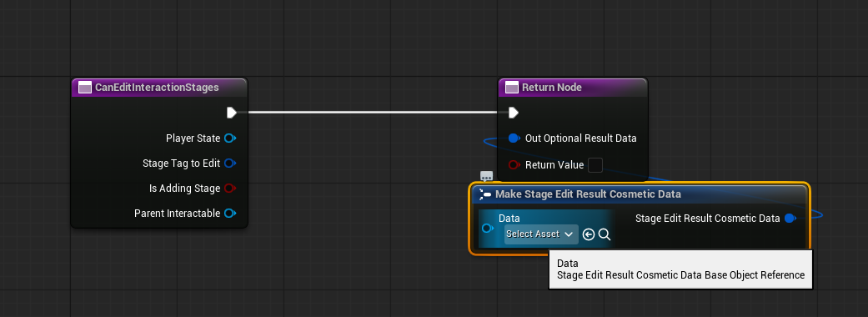The image size is (868, 317).
Task: Click the Parent Interactable output pin
Action: 230,214
